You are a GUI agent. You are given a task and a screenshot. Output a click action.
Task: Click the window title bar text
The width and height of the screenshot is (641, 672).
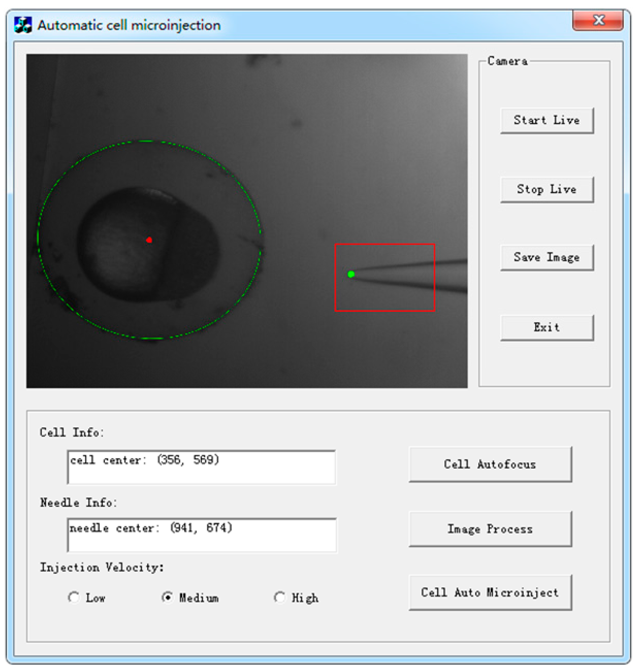[129, 25]
